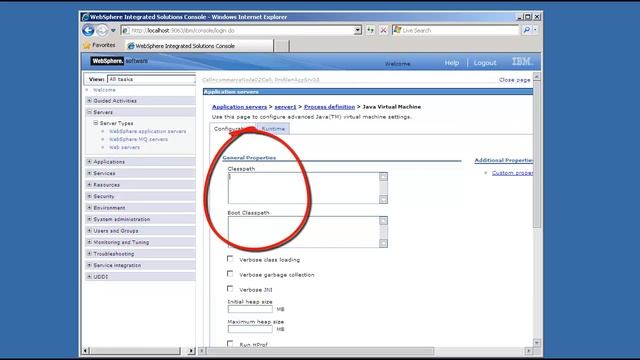
Task: Click inside the Classpath text area
Action: click(x=303, y=188)
